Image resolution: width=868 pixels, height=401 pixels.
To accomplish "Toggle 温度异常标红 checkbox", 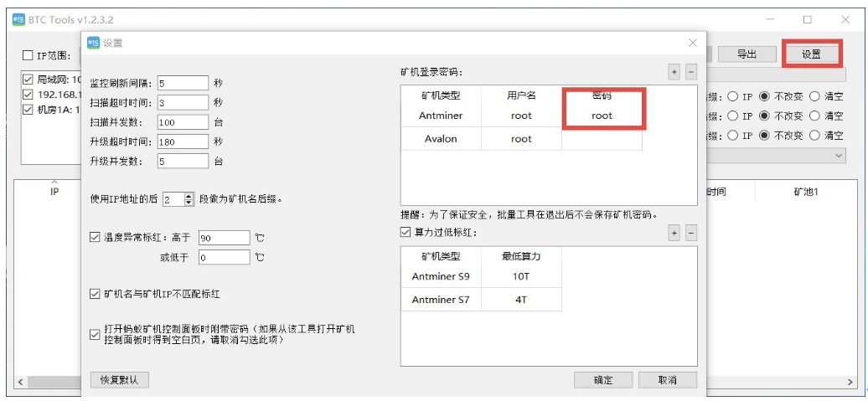I will (94, 237).
